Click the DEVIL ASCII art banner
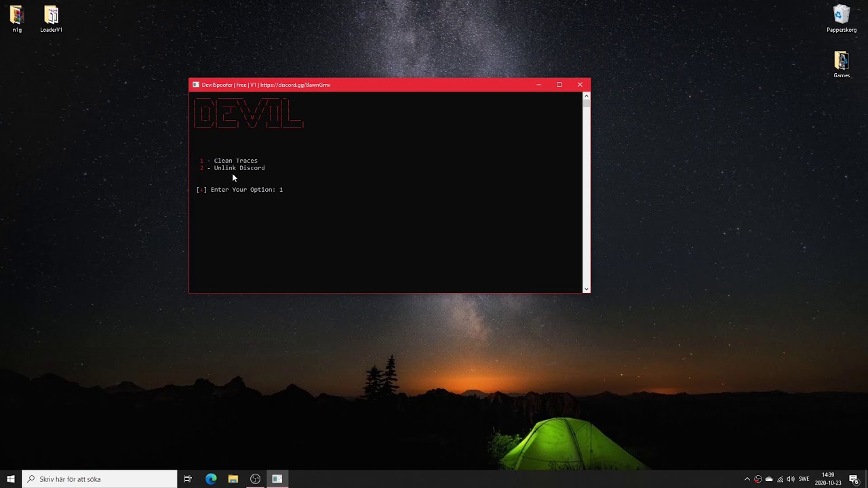 tap(249, 114)
